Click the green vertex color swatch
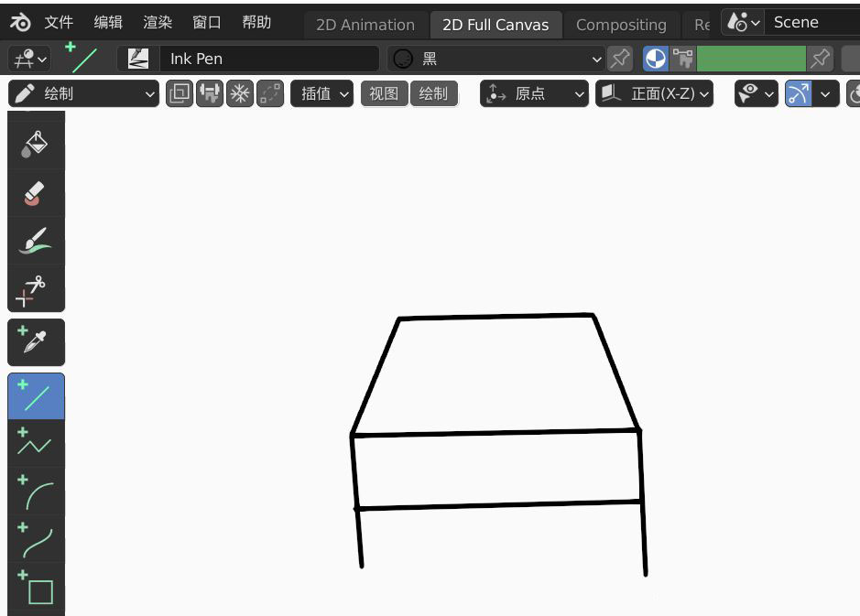This screenshot has height=616, width=860. 750,58
